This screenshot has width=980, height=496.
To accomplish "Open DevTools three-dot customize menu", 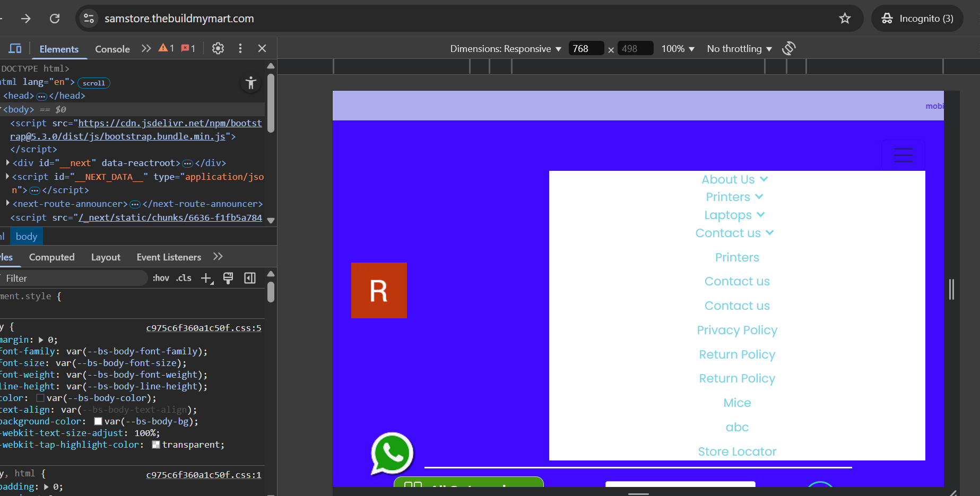I will [240, 49].
